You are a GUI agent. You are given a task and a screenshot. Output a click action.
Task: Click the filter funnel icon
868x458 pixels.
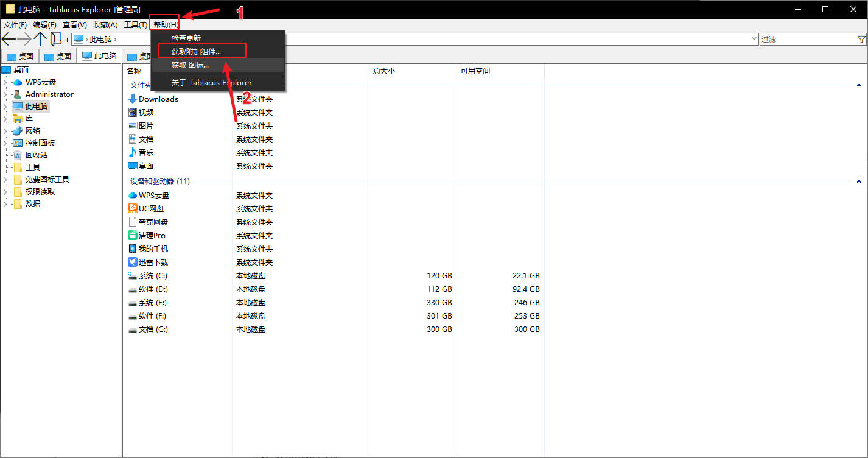(x=861, y=39)
